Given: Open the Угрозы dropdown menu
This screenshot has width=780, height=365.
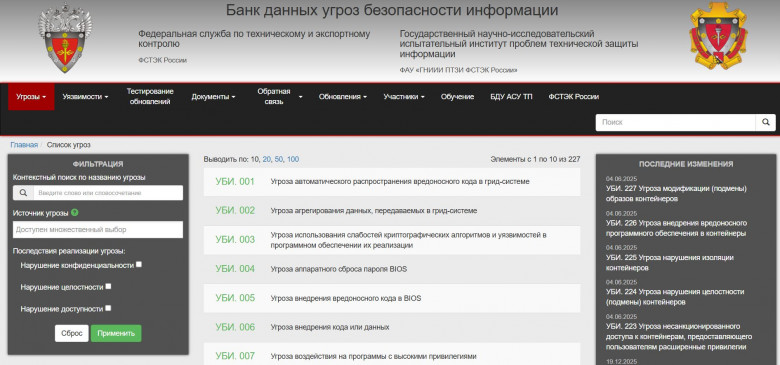Looking at the screenshot, I should click(x=31, y=97).
